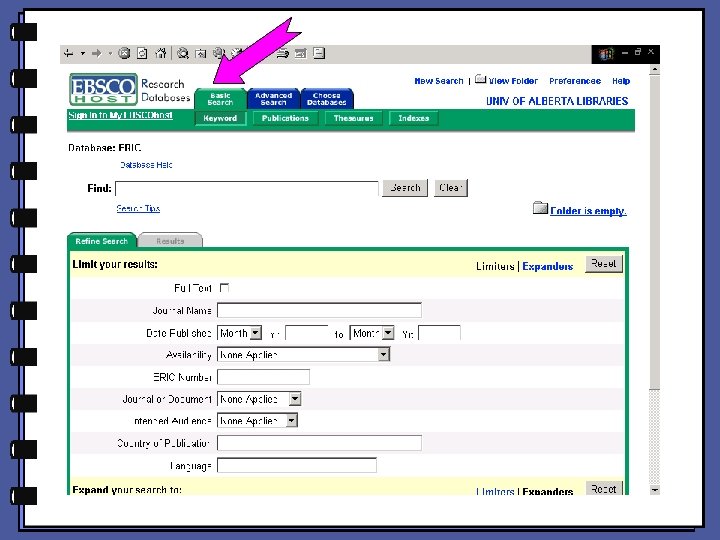Enable the Full Text checkbox
This screenshot has height=540, width=720.
[x=224, y=288]
